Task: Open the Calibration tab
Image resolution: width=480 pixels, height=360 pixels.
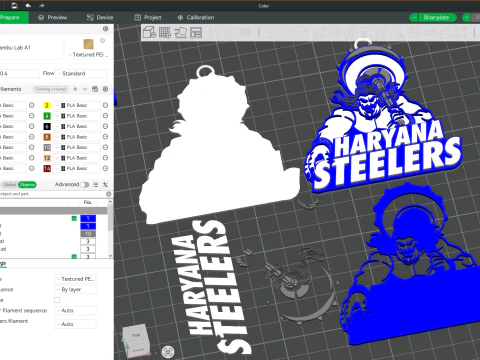Action: [196, 18]
